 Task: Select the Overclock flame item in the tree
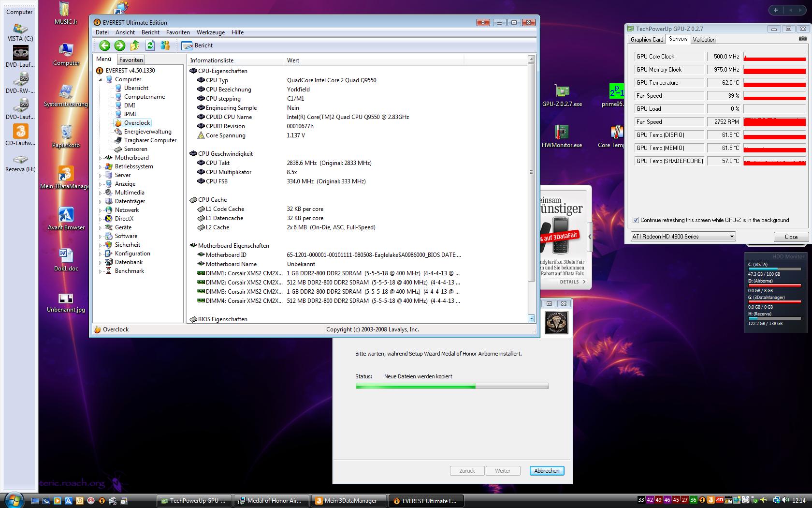[132, 123]
